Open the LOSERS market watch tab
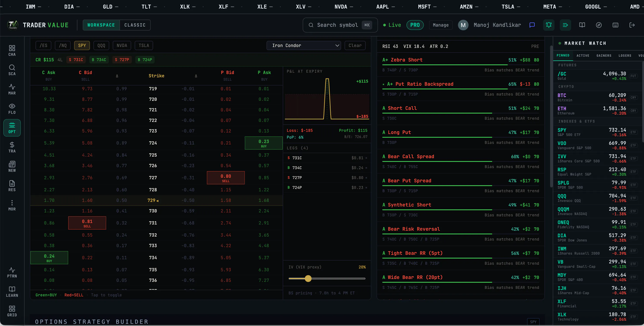Image resolution: width=644 pixels, height=326 pixels. pos(625,56)
